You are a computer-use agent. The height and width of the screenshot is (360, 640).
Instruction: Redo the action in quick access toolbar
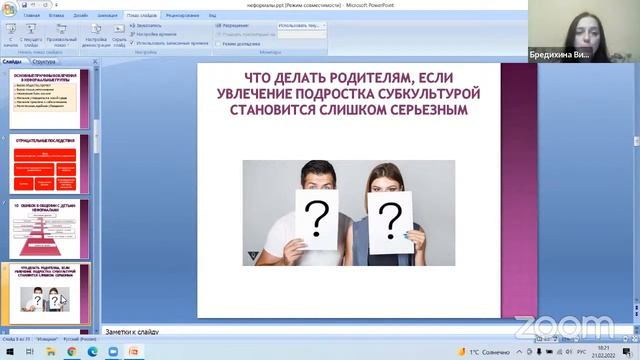[45, 5]
